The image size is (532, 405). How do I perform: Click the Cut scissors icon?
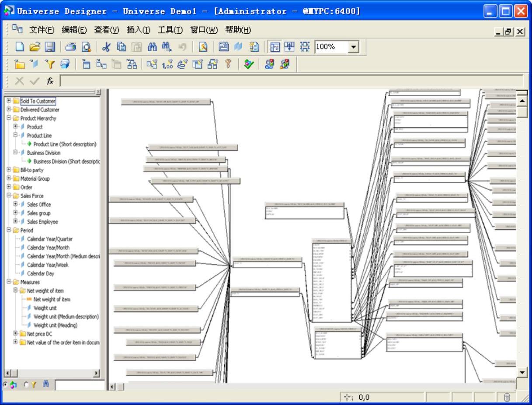(106, 46)
